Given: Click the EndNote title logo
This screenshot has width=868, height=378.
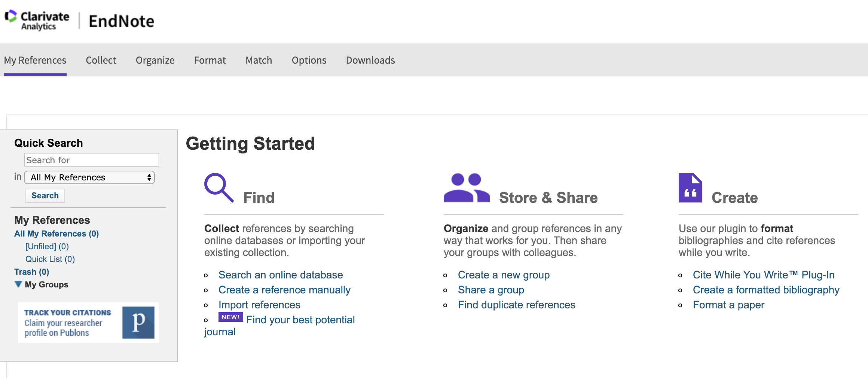Looking at the screenshot, I should pyautogui.click(x=122, y=21).
